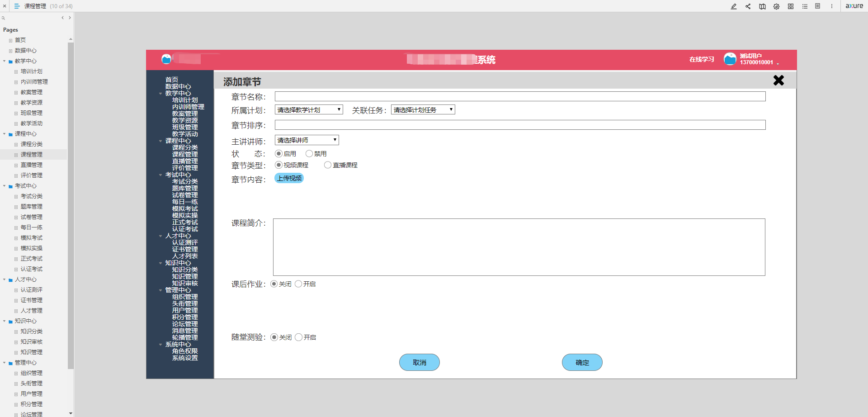Open 角色权限 in the dark navigation menu

point(185,351)
